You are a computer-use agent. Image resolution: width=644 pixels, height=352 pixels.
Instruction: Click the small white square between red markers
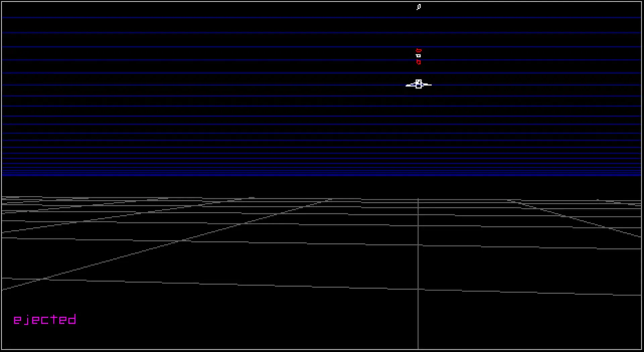[418, 56]
